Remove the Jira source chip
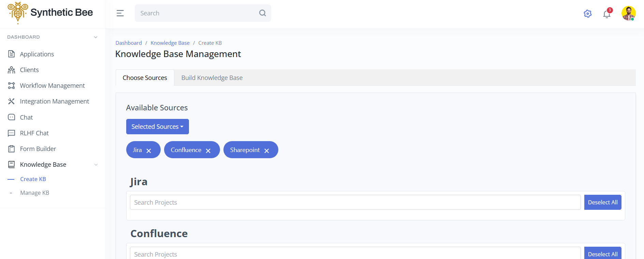Screen dimensions: 644x259 coord(149,151)
